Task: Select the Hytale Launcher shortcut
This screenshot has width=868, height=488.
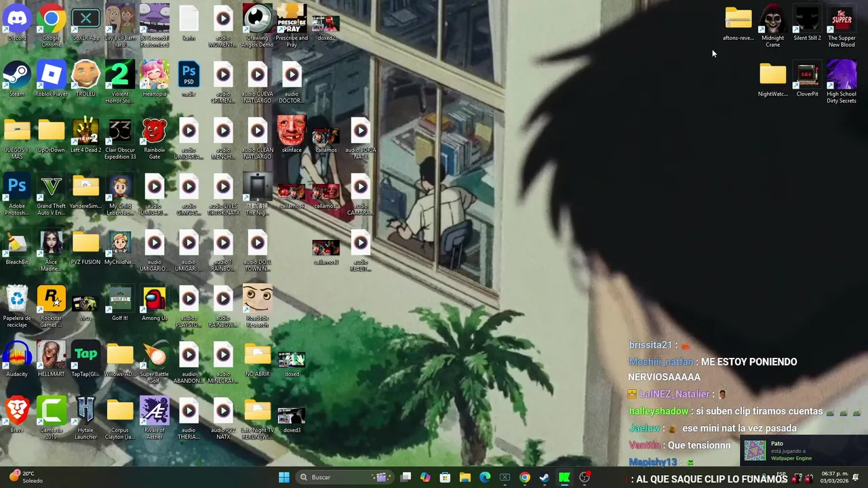Action: (85, 419)
